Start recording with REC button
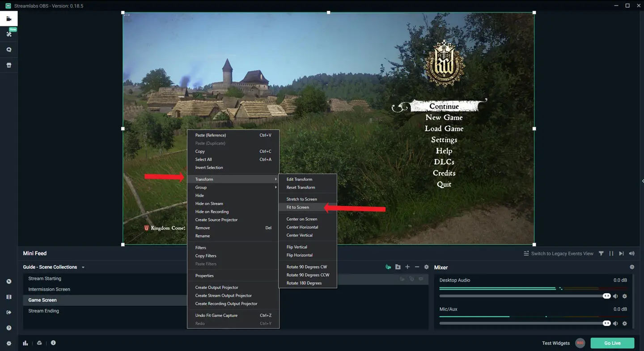 pos(580,343)
